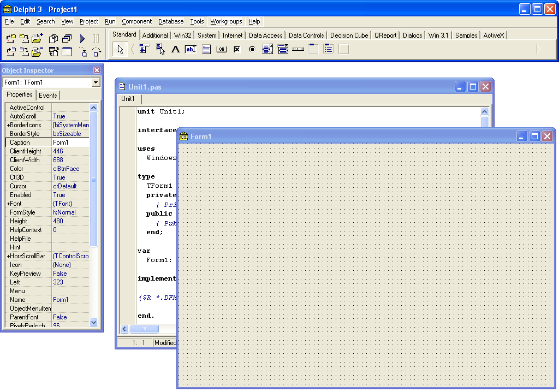Click the code editor horizontal scrollbar thumb
559x392 pixels.
pos(144,329)
